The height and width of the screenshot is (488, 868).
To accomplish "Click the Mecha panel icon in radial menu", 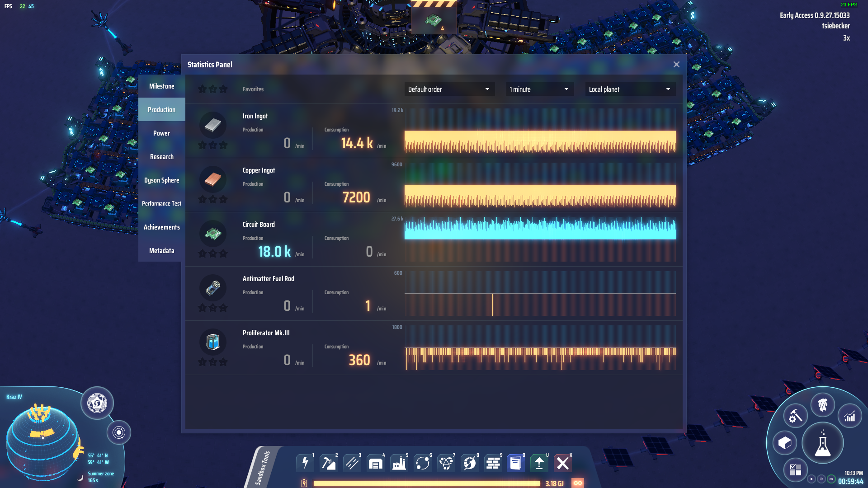I will pos(823,405).
